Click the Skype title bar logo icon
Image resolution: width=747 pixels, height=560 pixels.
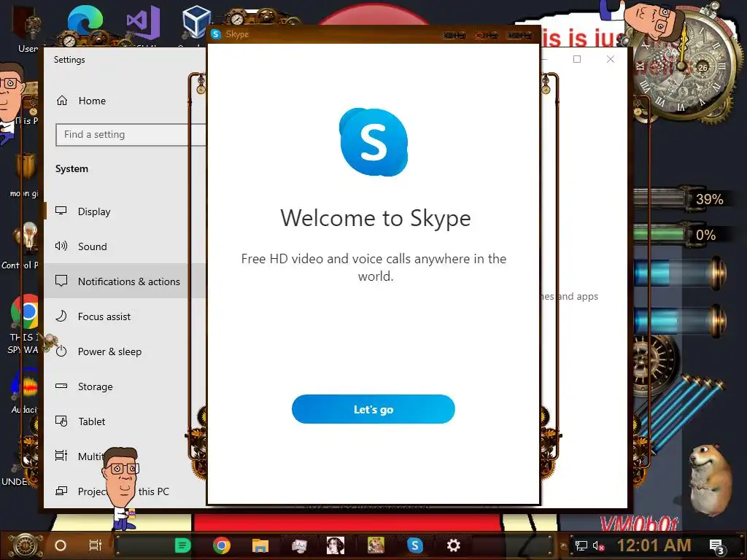pos(216,34)
